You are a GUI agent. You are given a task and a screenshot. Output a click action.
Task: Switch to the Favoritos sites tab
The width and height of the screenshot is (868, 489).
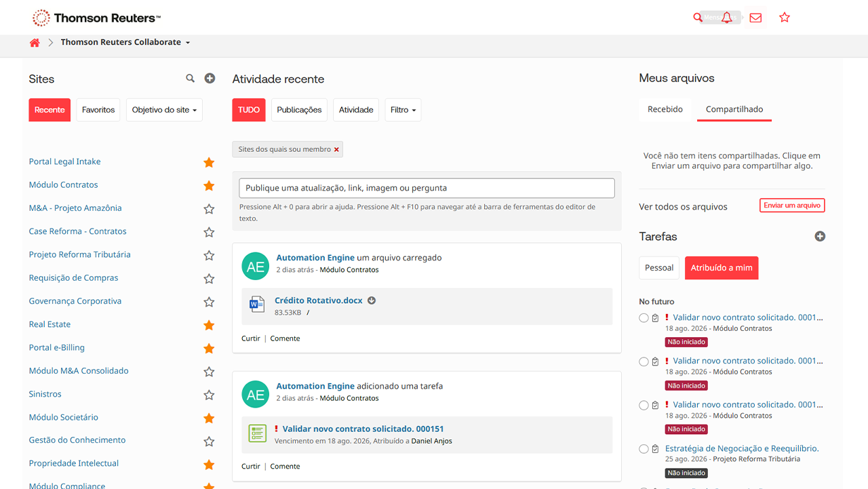[98, 110]
